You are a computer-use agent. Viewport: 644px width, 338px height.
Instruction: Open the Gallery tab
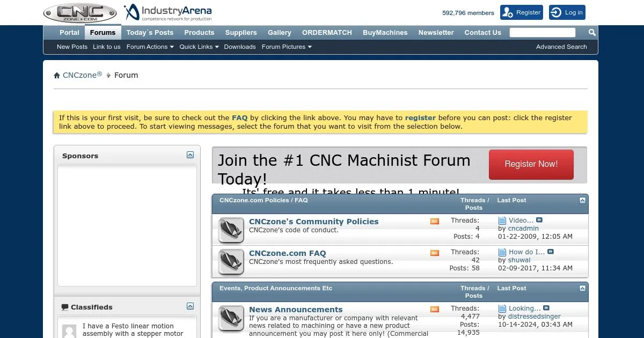(x=280, y=33)
